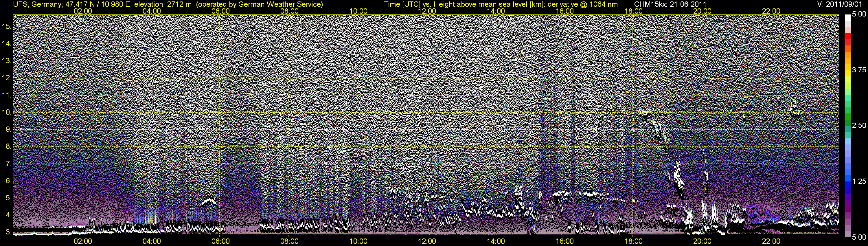The width and height of the screenshot is (868, 246).
Task: Click the 6 km height axis label
Action: point(8,181)
